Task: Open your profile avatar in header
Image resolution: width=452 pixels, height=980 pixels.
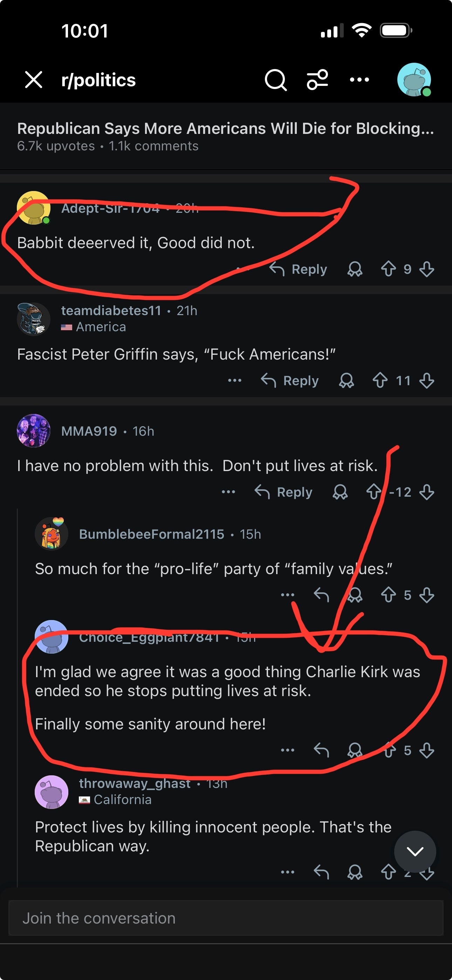Action: (x=414, y=80)
